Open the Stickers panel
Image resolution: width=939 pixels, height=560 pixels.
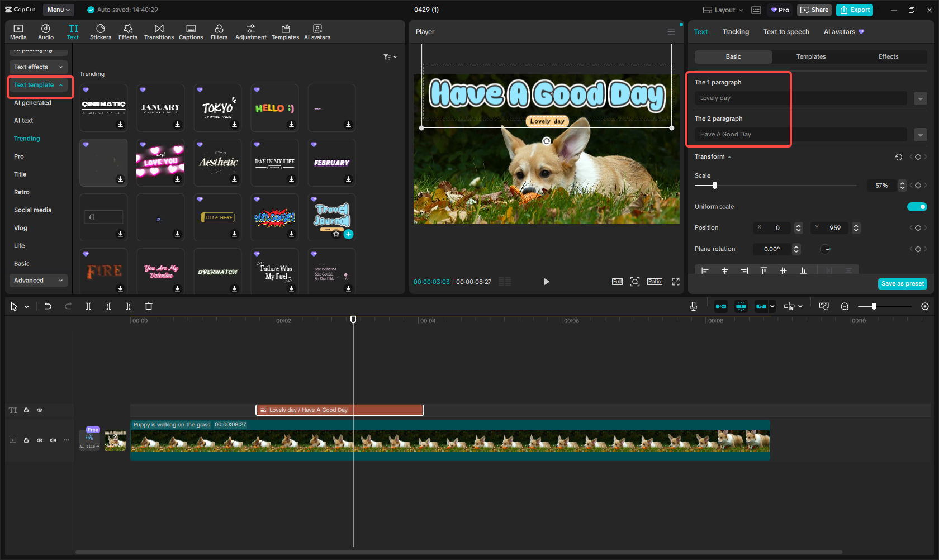tap(101, 32)
